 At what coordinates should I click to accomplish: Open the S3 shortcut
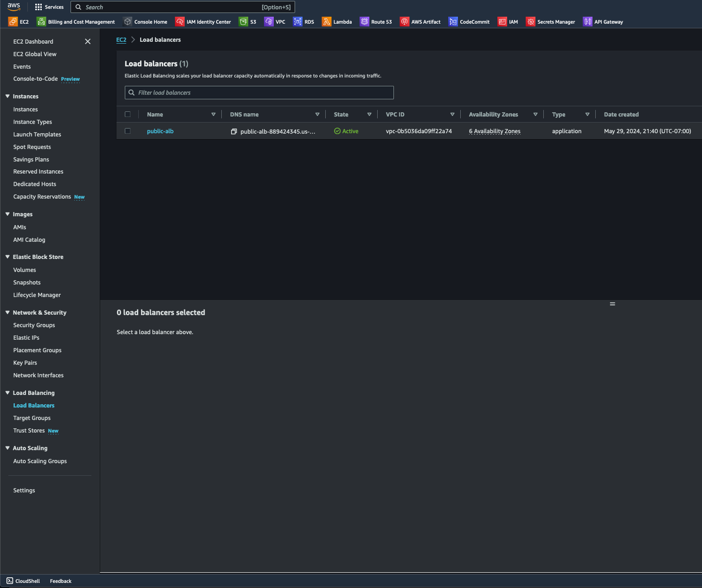point(247,22)
